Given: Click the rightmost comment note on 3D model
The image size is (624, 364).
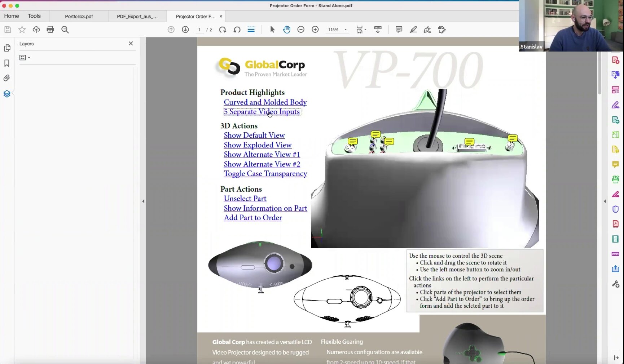Looking at the screenshot, I should 513,138.
